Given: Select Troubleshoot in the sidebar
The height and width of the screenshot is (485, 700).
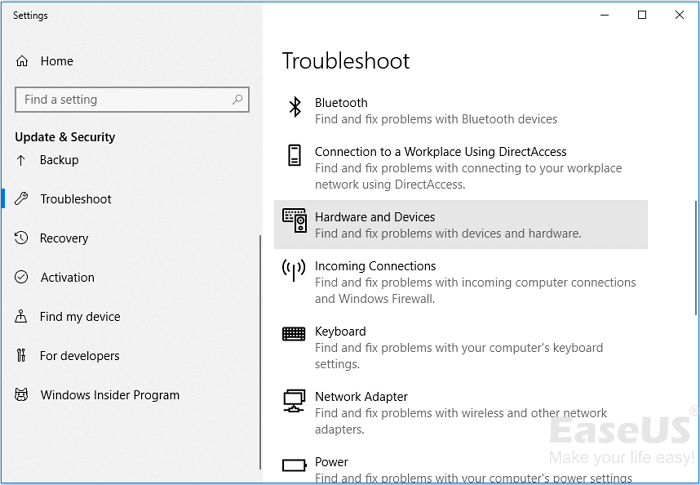Looking at the screenshot, I should click(x=75, y=199).
